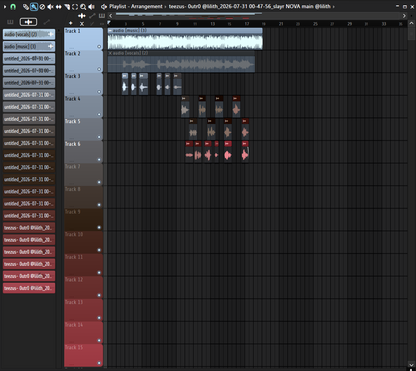
Task: Select the Mute tool
Action: click(50, 7)
